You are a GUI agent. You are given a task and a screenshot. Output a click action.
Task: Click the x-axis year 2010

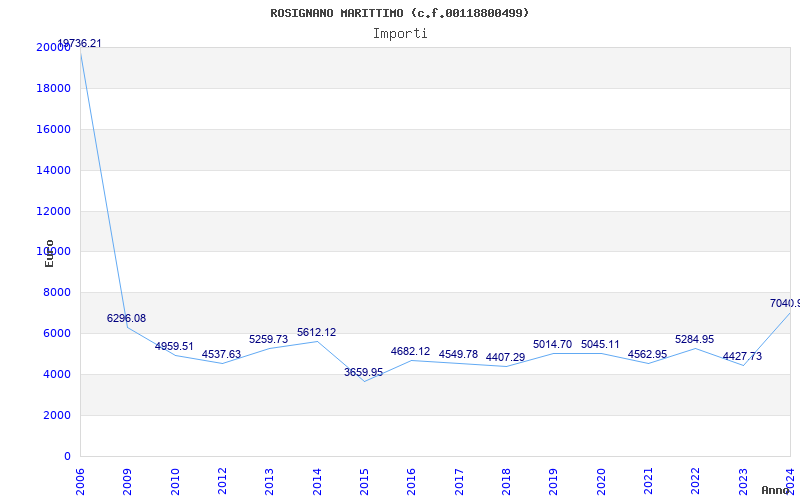pyautogui.click(x=174, y=481)
